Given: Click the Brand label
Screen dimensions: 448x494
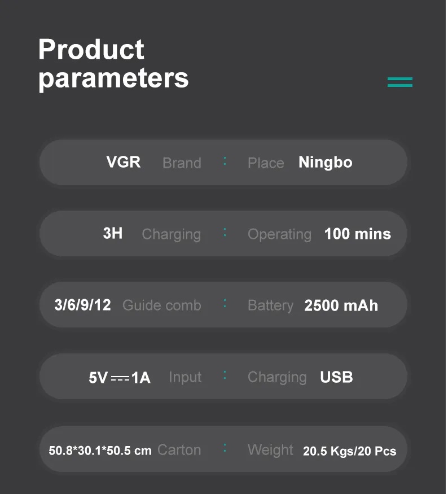Looking at the screenshot, I should 182,163.
